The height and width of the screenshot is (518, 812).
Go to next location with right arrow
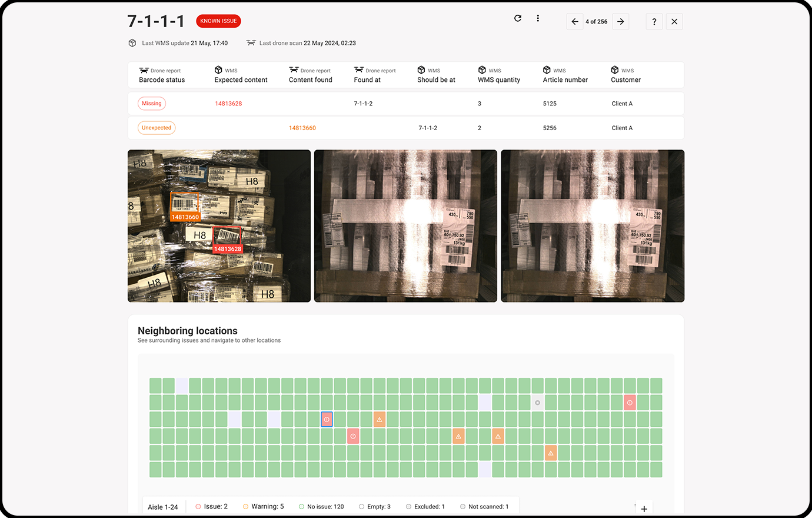point(621,22)
